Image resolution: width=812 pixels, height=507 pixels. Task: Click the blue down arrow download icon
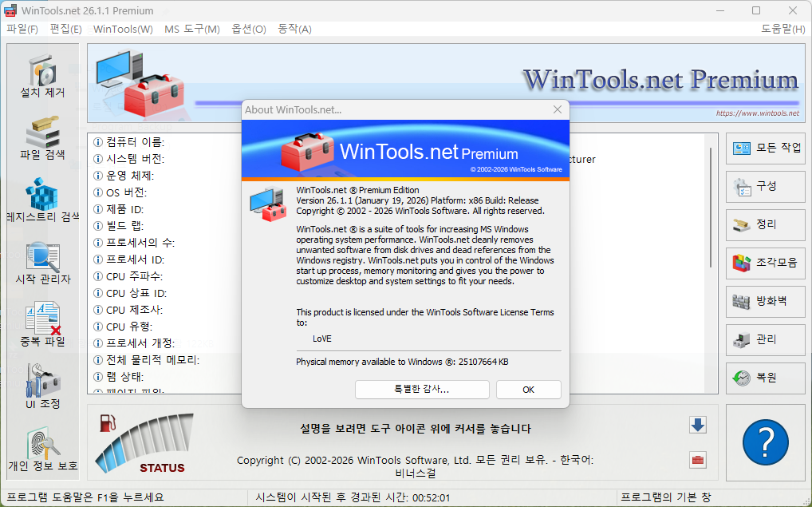(698, 425)
